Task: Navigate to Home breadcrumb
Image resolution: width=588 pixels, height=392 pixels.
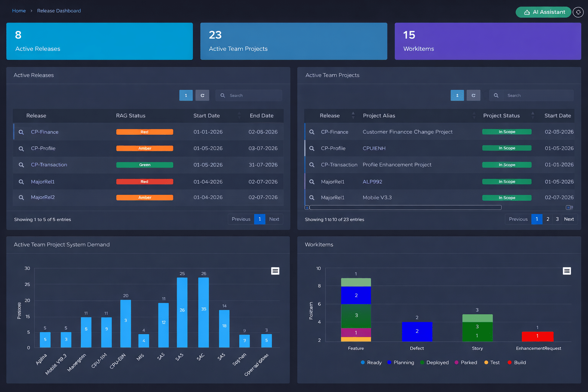Action: click(19, 11)
